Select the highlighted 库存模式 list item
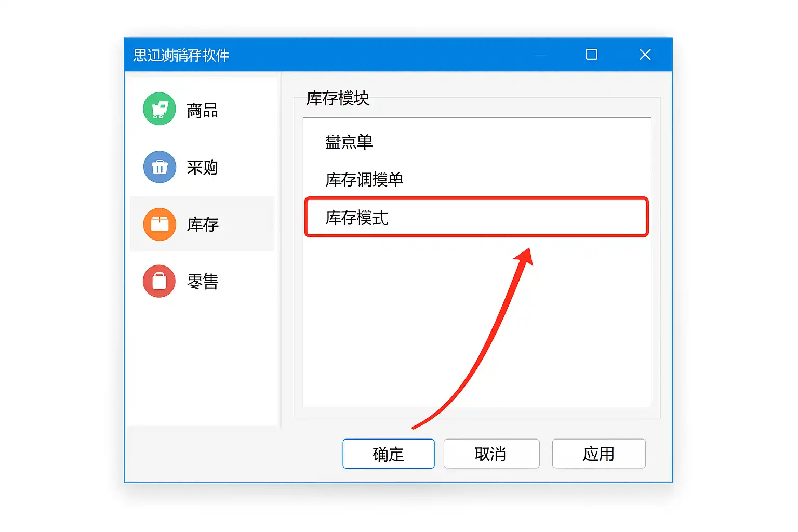The width and height of the screenshot is (798, 532). pos(476,217)
